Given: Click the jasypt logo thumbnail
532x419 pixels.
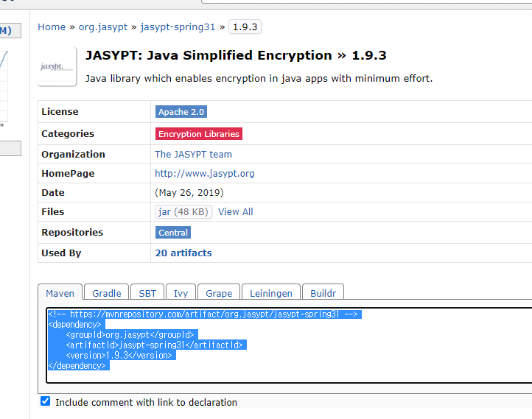Looking at the screenshot, I should pos(57,66).
